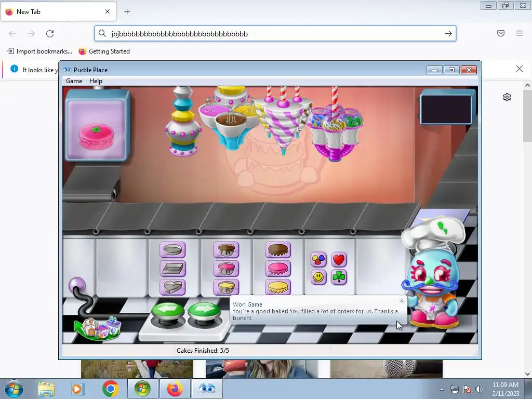Dismiss the Firefox info notification bar
This screenshot has width=532, height=399.
[520, 69]
